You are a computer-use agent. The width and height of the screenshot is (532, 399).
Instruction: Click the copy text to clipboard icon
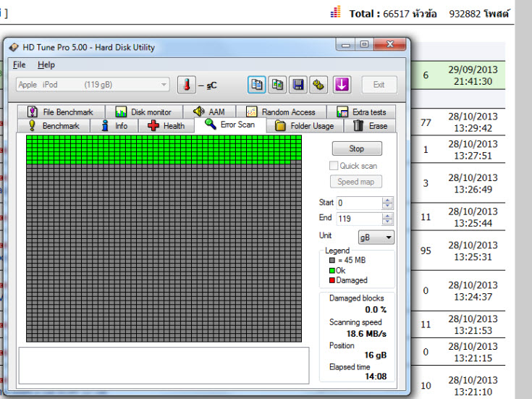[x=257, y=85]
